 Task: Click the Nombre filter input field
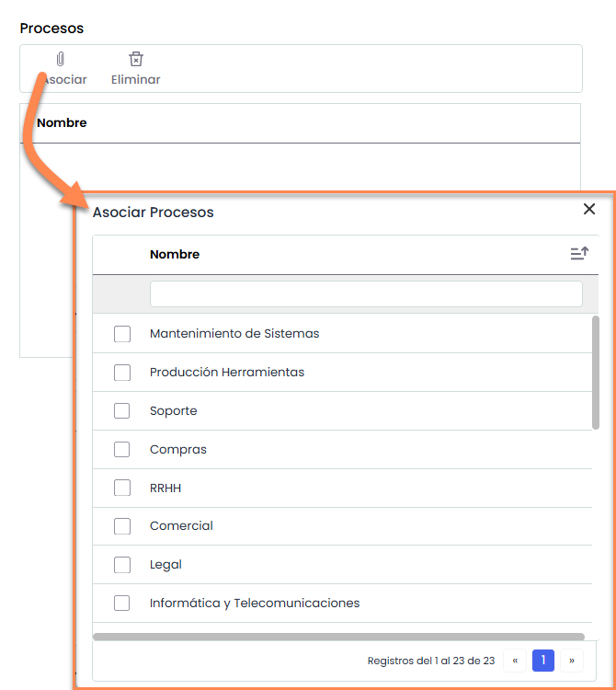[366, 293]
